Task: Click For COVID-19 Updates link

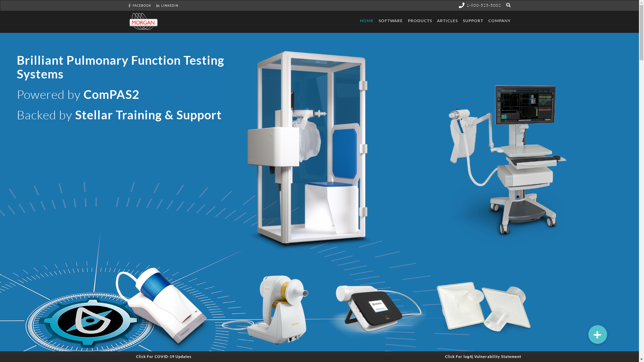Action: [x=164, y=357]
